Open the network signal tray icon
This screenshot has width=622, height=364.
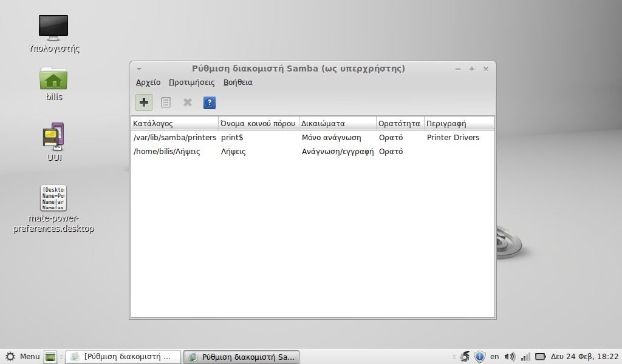(525, 357)
